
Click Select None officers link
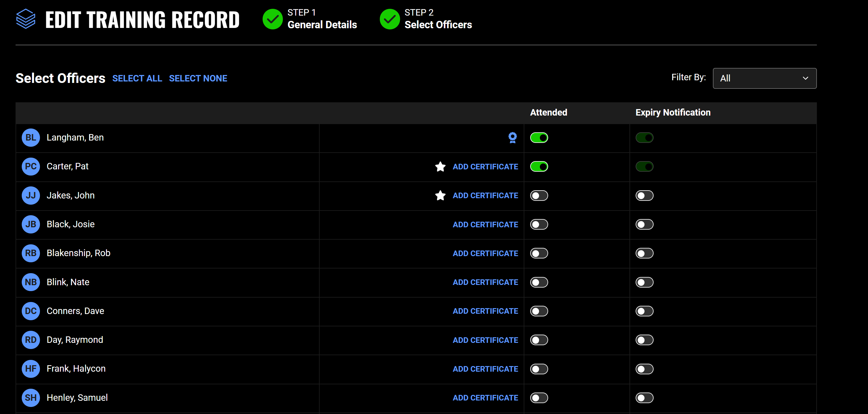pos(198,78)
